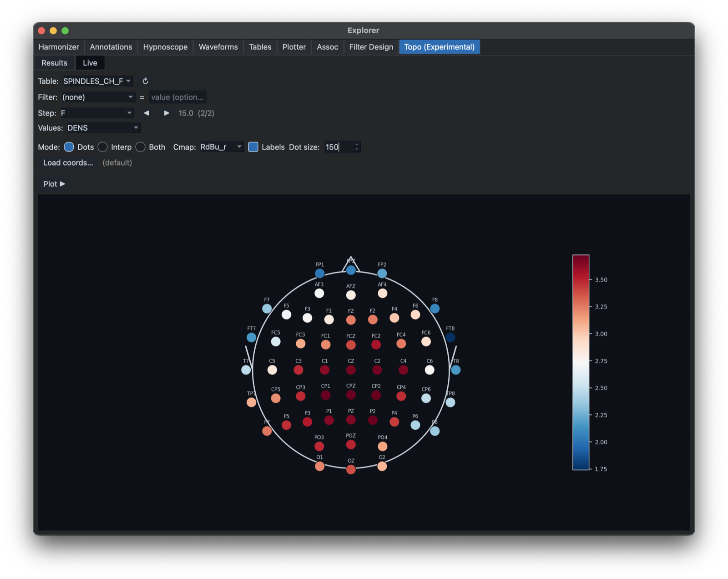Click the refresh table icon
Screen dimensions: 728x579
tap(145, 81)
